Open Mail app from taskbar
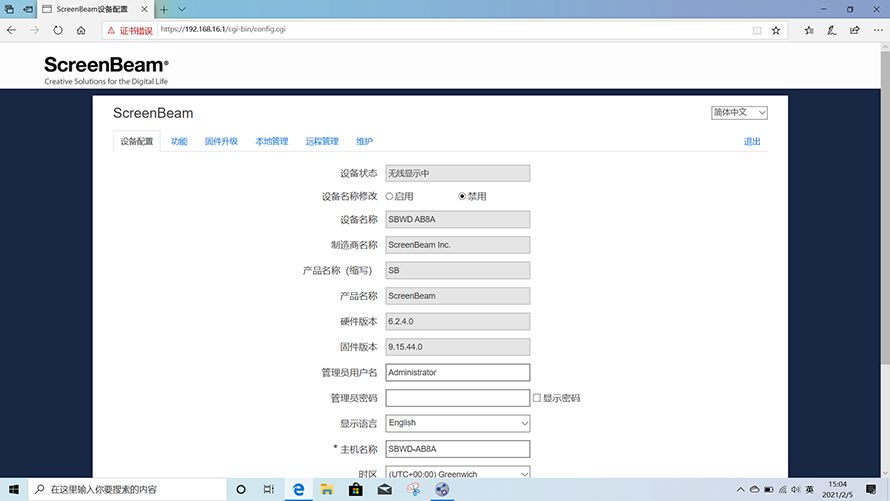This screenshot has width=890, height=501. pyautogui.click(x=385, y=489)
